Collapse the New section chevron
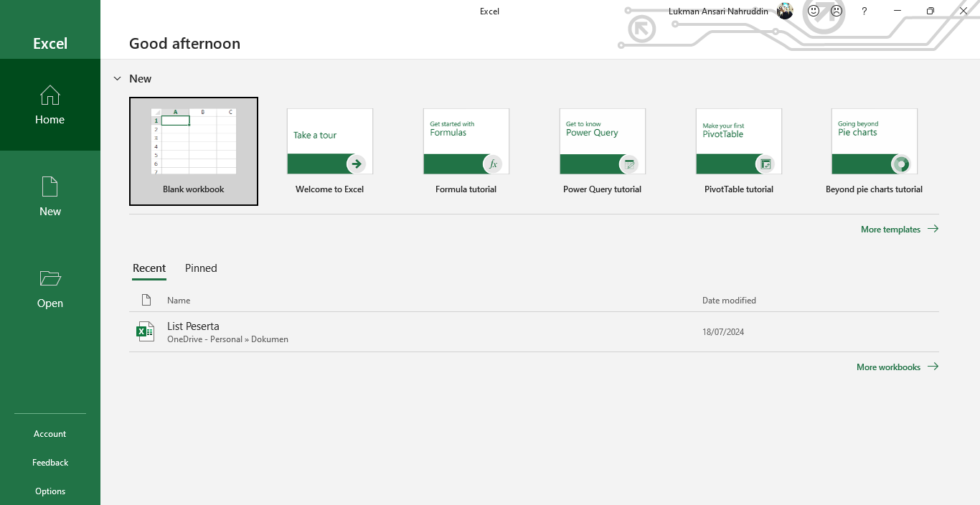This screenshot has height=505, width=980. click(x=118, y=79)
